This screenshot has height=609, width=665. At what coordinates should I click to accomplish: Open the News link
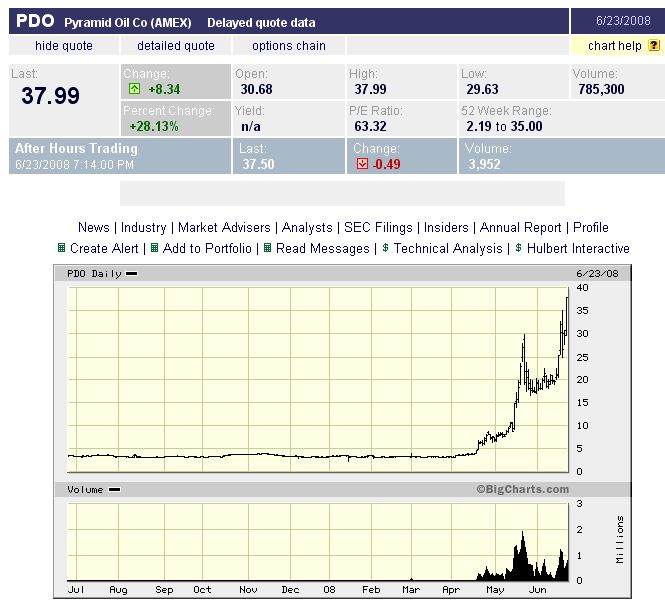pos(94,227)
